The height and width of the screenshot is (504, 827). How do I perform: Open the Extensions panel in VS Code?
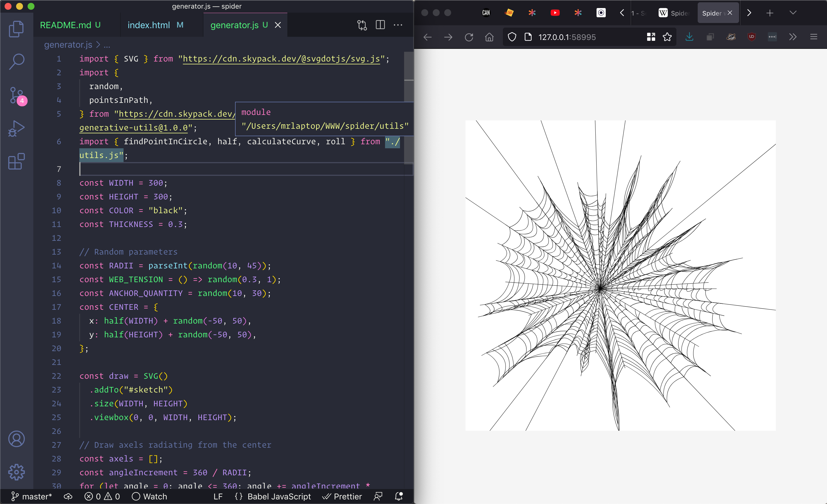[x=16, y=161]
